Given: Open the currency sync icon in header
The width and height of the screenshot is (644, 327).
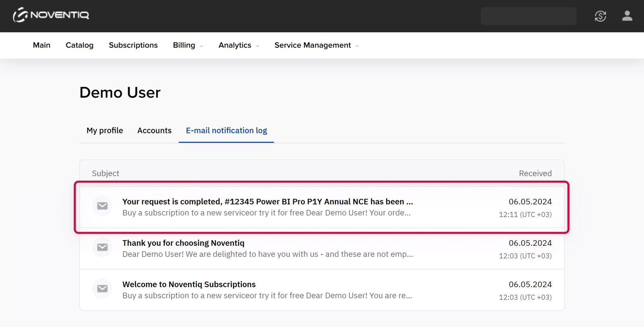Looking at the screenshot, I should [600, 16].
